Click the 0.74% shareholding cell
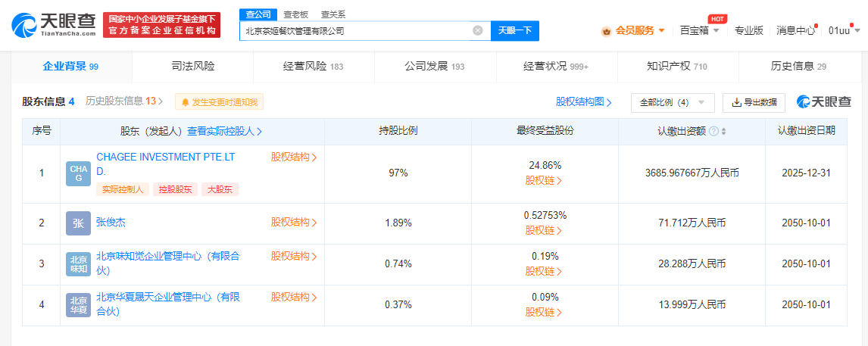This screenshot has height=346, width=868. [398, 264]
